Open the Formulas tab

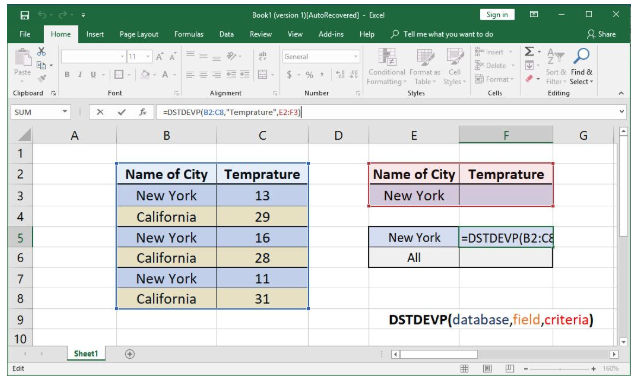coord(189,34)
